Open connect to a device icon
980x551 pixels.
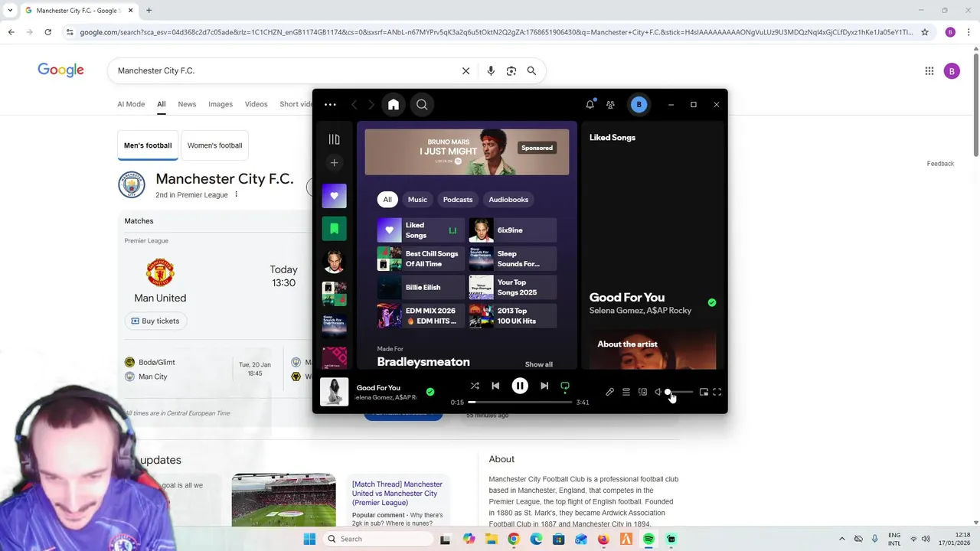coord(642,392)
